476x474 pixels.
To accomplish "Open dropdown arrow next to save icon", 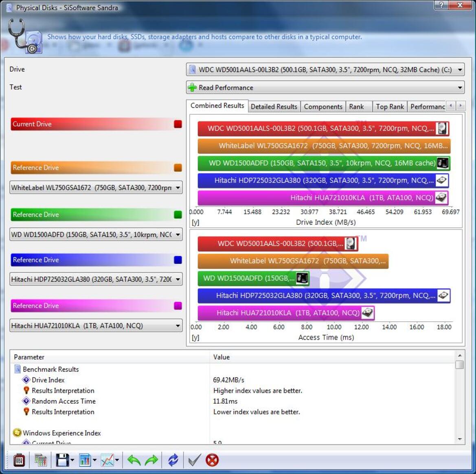I will [x=72, y=460].
